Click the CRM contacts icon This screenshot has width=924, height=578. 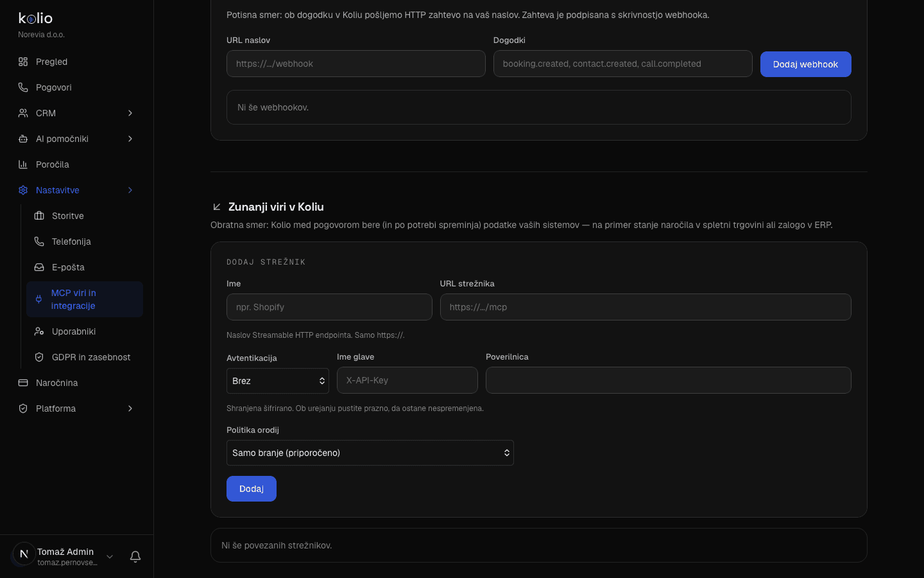pos(23,113)
